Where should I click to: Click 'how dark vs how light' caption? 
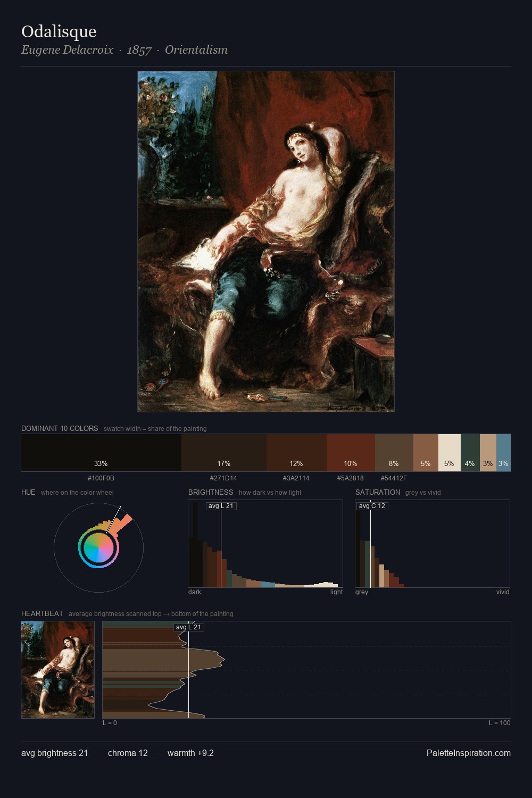tap(270, 493)
